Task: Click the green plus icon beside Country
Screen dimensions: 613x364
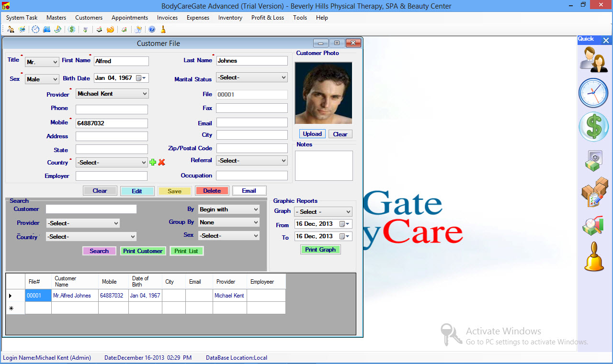Action: point(153,163)
